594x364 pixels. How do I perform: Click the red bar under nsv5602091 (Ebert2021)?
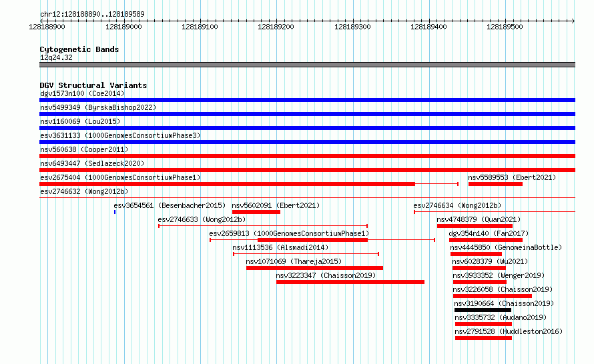coord(256,212)
